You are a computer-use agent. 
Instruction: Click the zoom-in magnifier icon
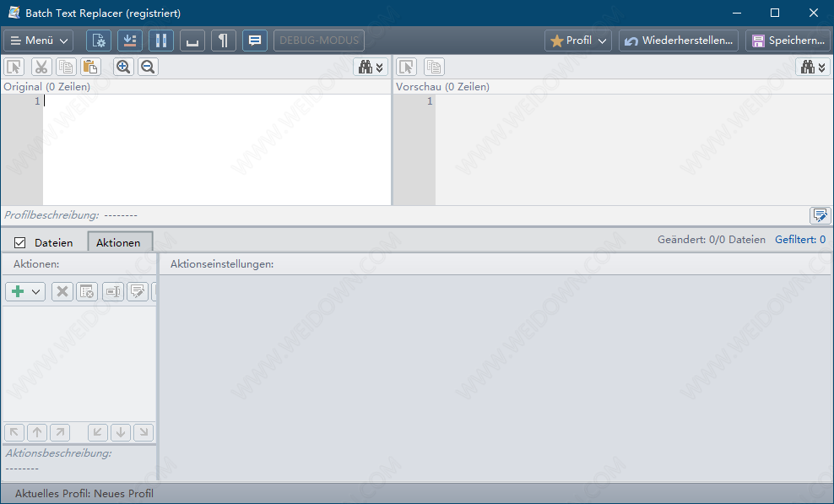(123, 67)
